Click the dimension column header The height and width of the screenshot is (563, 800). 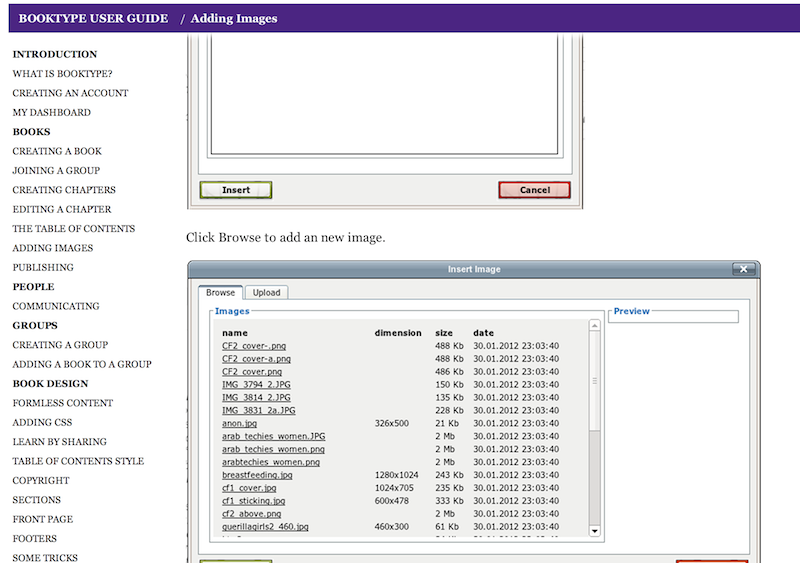[x=398, y=333]
